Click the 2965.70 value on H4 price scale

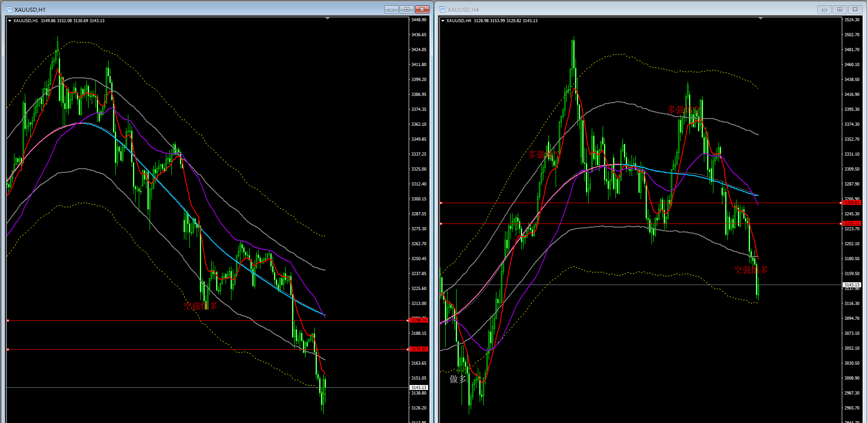[852, 408]
